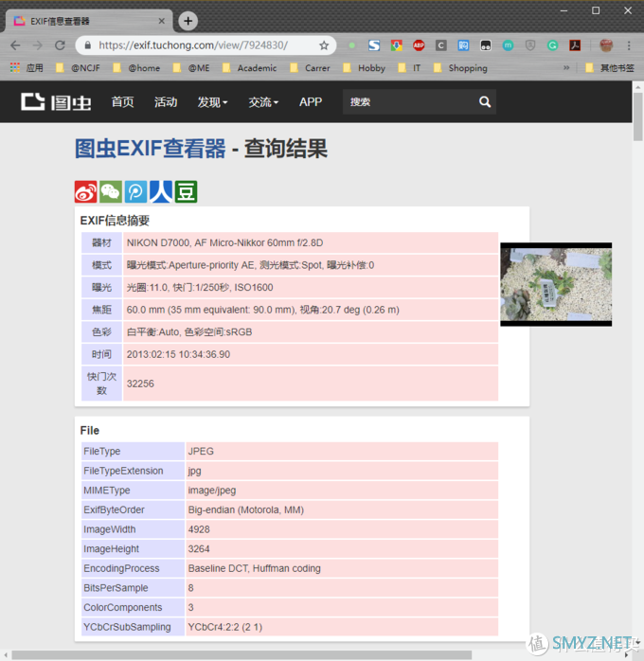This screenshot has height=661, width=644.
Task: Share to Renren icon
Action: click(x=161, y=192)
